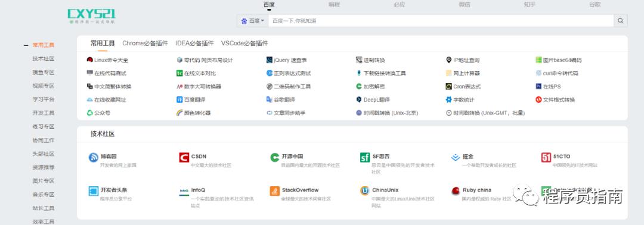The image size is (644, 225).
Task: Click the InfoQ logo icon
Action: [184, 191]
